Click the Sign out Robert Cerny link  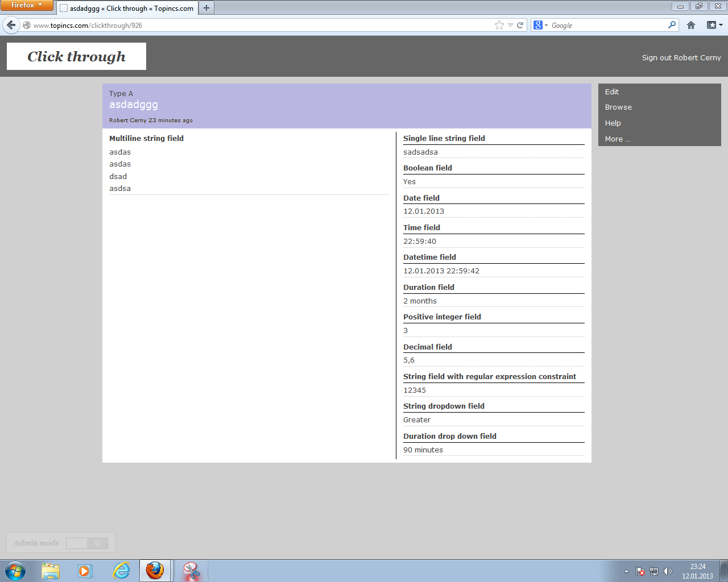(x=681, y=57)
